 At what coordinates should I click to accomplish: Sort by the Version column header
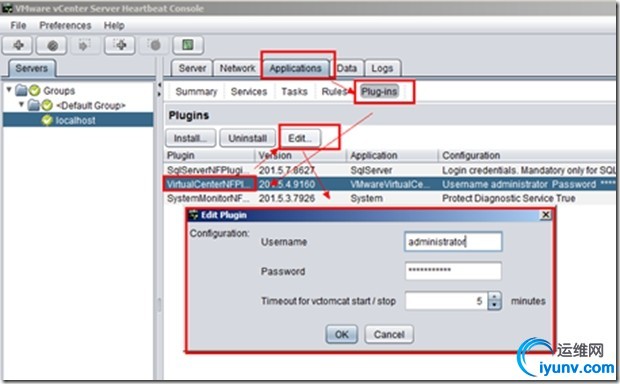point(302,155)
